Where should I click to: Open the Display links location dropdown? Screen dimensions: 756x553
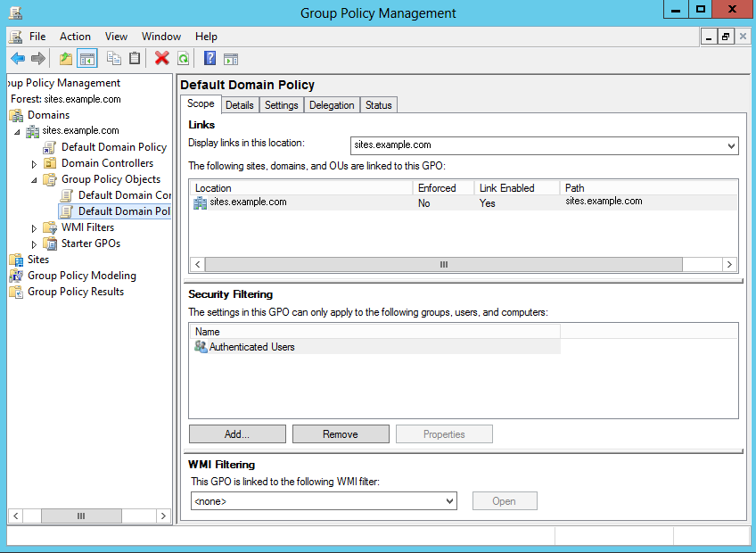[731, 145]
